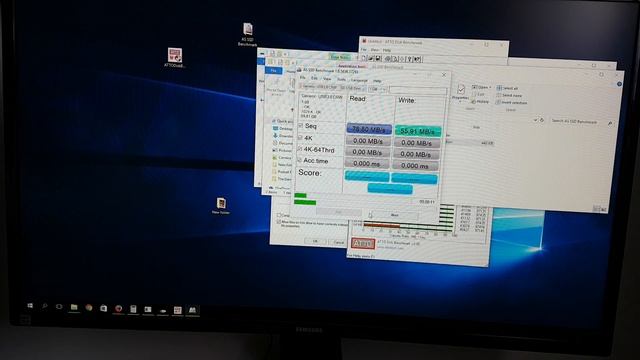Image resolution: width=640 pixels, height=360 pixels.
Task: Click History in Explorer ribbon
Action: coord(480,101)
